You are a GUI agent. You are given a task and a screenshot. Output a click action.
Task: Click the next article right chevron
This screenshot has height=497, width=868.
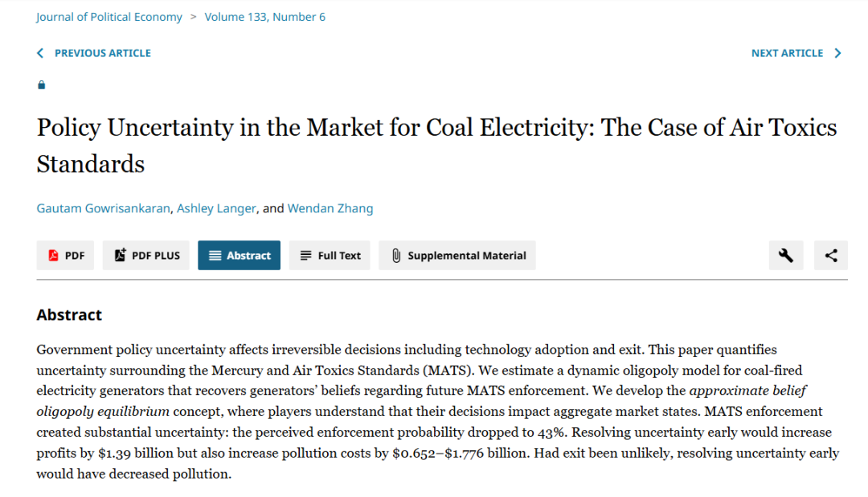[837, 53]
